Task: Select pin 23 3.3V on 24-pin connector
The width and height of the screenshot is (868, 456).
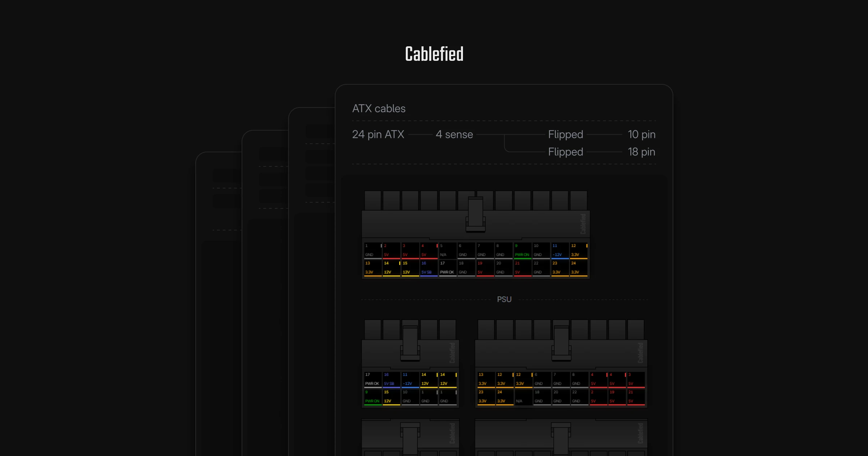Action: (560, 268)
